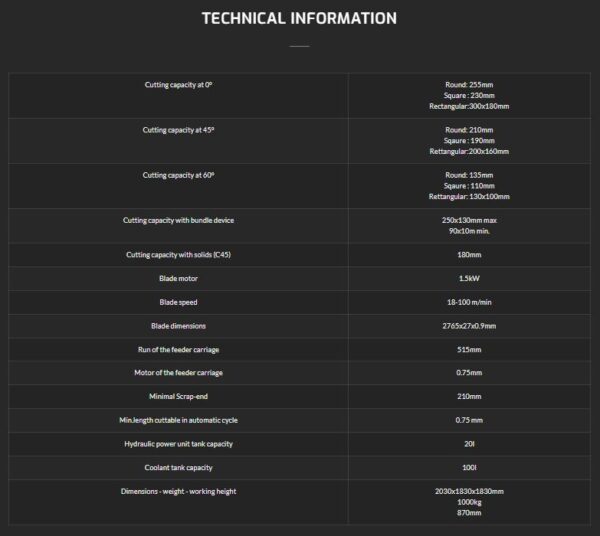
Task: Click the Technical Information heading
Action: coord(299,18)
